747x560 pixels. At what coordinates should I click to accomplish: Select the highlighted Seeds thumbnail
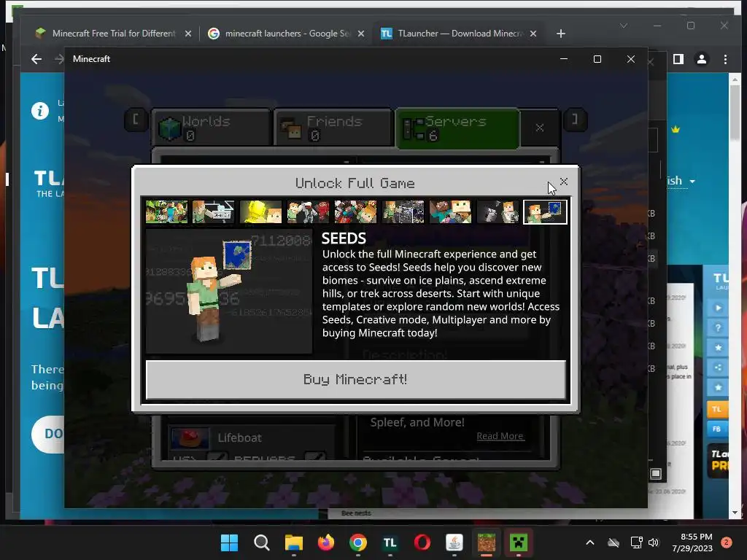(545, 211)
